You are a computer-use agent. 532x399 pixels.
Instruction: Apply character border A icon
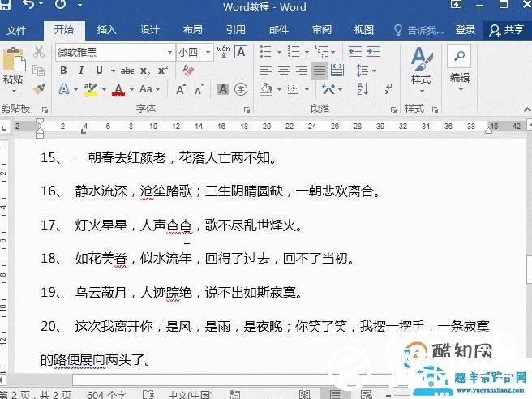tap(241, 52)
